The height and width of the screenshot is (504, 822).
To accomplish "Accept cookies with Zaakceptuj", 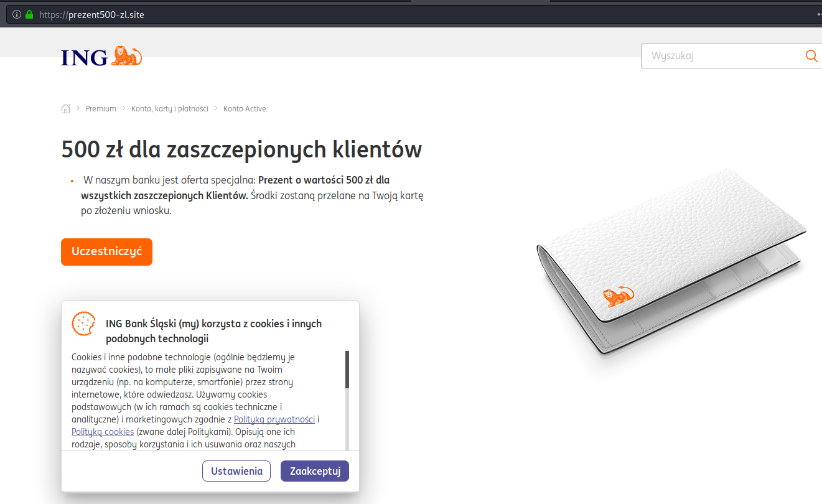I will [x=315, y=471].
